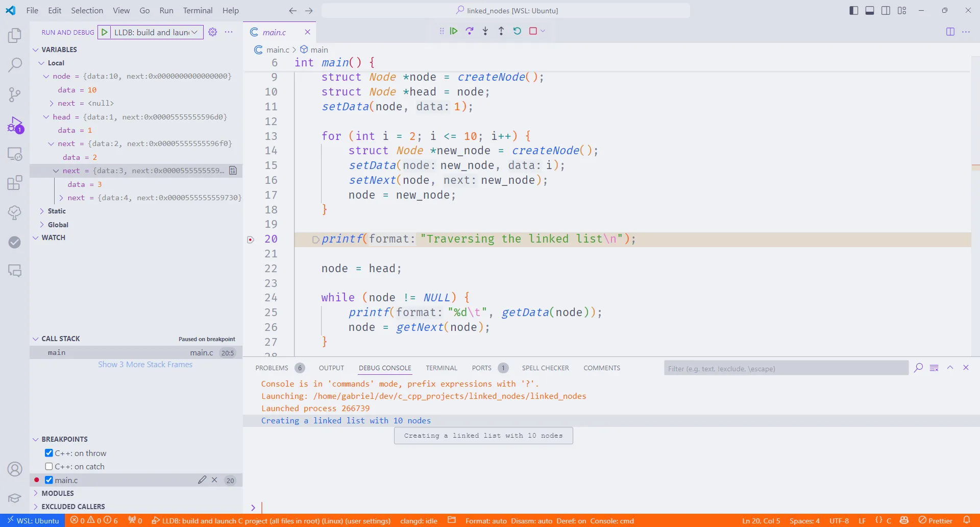The width and height of the screenshot is (980, 527).
Task: Click the command center search box
Action: coord(506,10)
